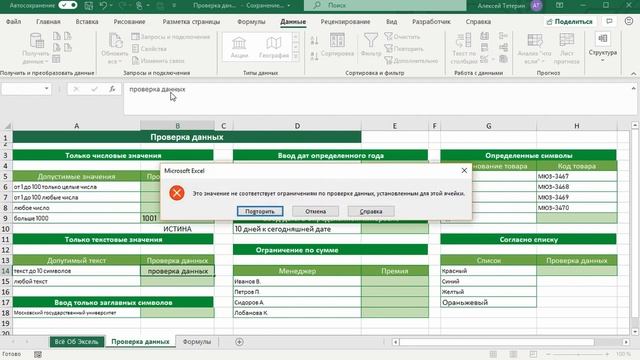Collapse the ribbon with the chevron
Viewport: 640px width, 360px height.
point(633,73)
